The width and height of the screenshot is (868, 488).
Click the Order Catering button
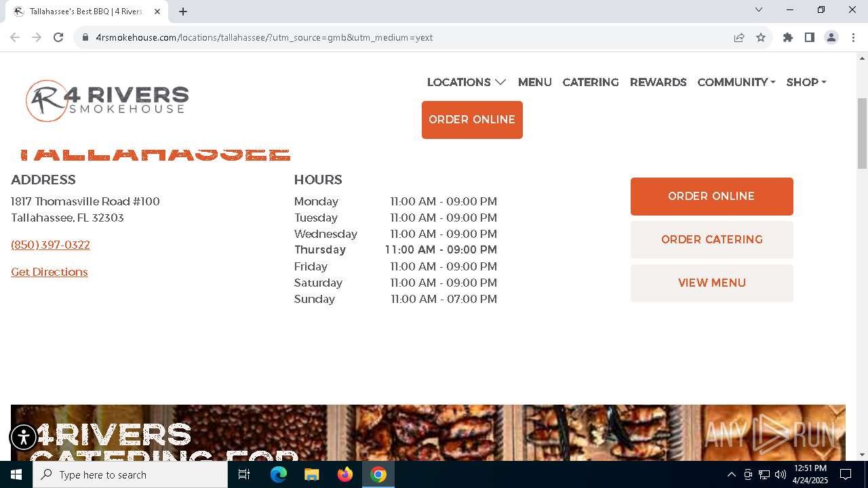[712, 240]
